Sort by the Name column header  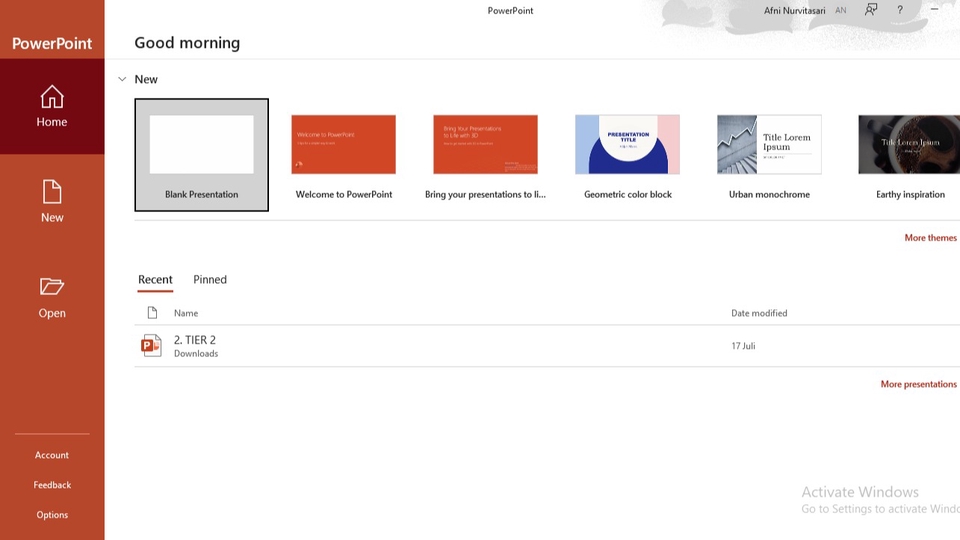(x=186, y=313)
